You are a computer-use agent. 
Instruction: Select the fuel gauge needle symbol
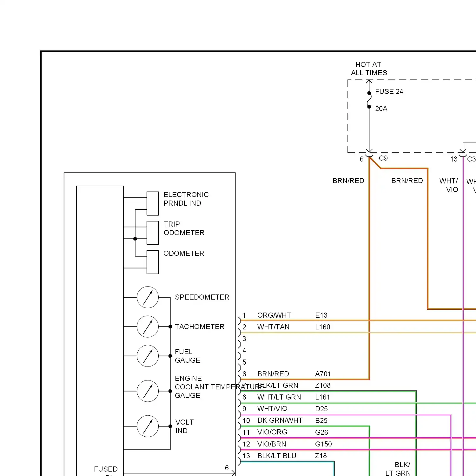click(148, 356)
